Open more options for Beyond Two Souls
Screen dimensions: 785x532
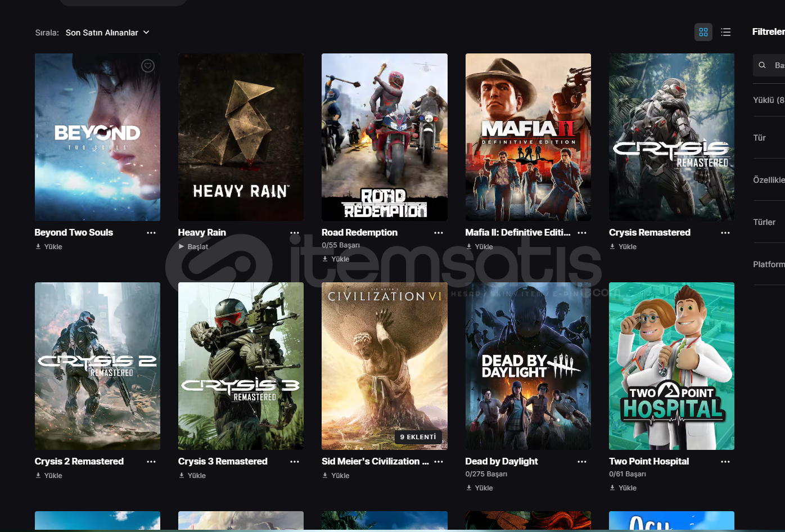click(151, 233)
